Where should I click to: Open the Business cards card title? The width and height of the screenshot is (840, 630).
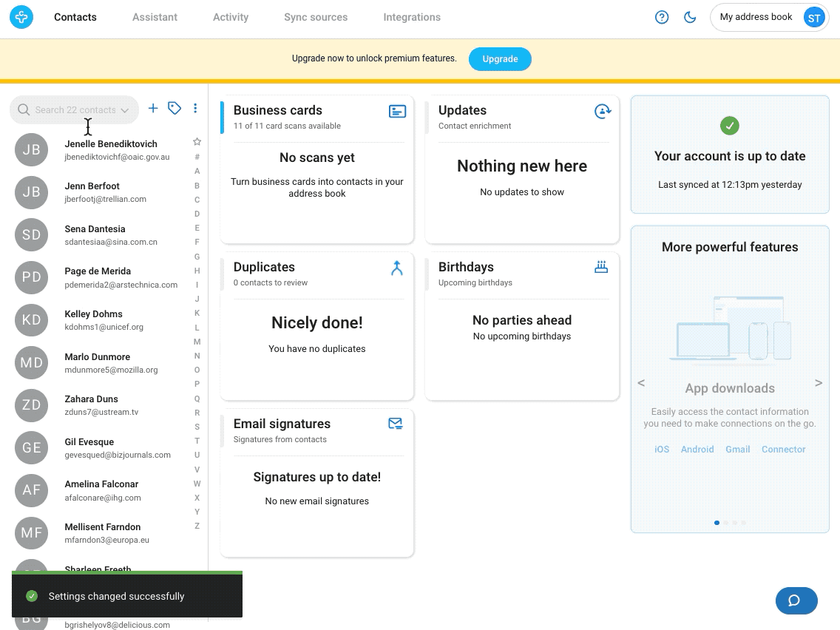click(x=277, y=110)
